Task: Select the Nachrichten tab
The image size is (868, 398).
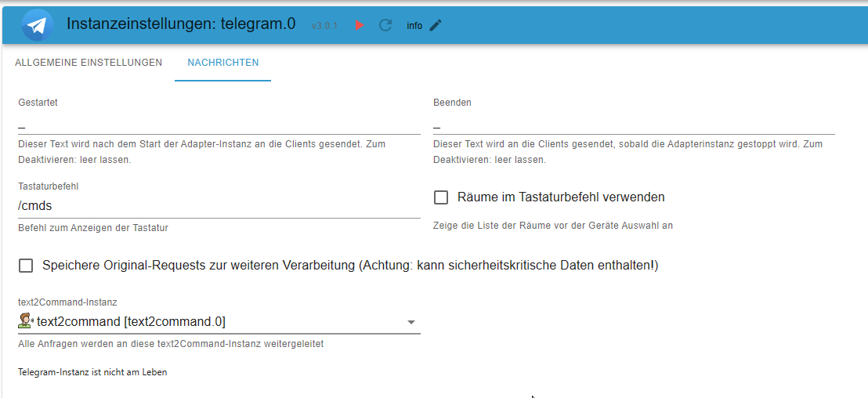Action: pos(223,63)
